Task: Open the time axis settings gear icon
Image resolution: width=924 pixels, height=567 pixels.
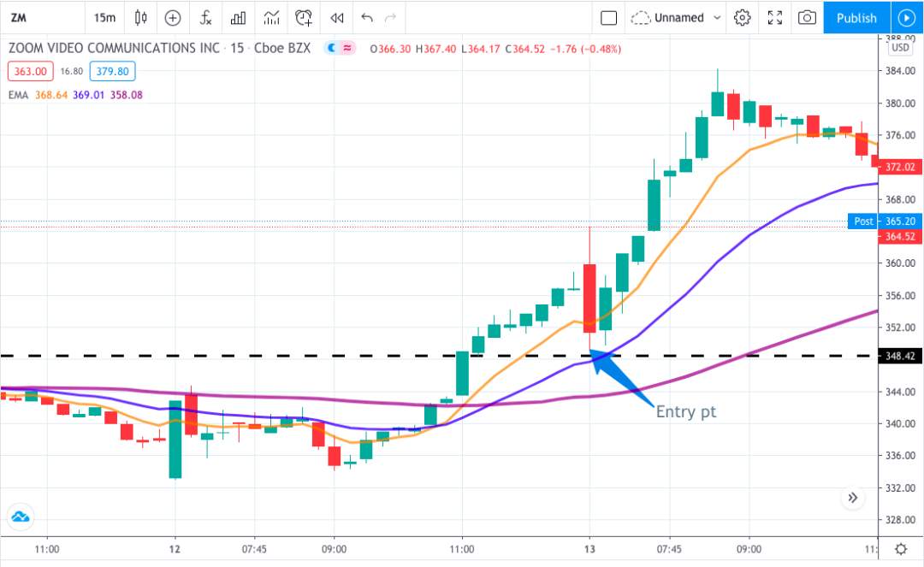Action: tap(901, 549)
